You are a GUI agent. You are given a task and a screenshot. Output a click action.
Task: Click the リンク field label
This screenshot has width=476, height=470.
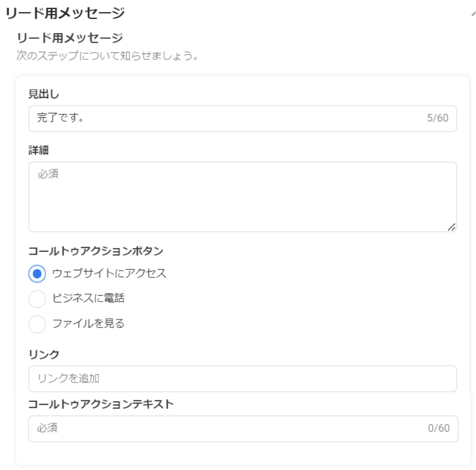44,354
